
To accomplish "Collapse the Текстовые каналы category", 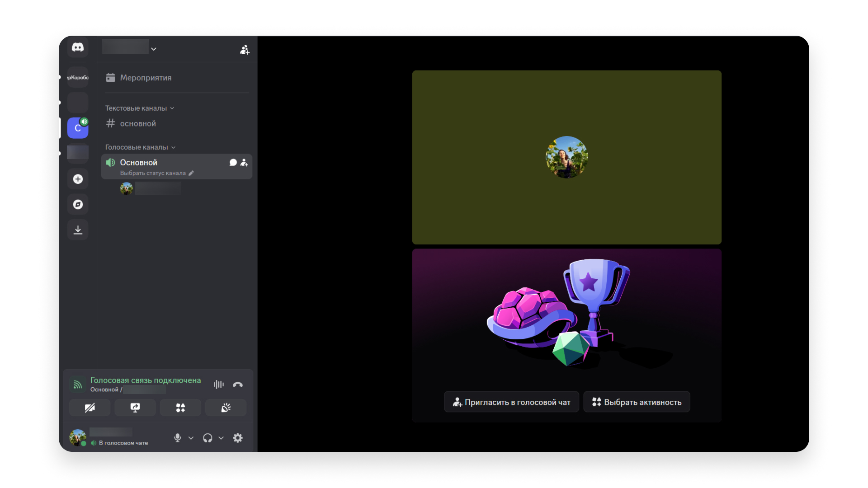I will tap(140, 108).
